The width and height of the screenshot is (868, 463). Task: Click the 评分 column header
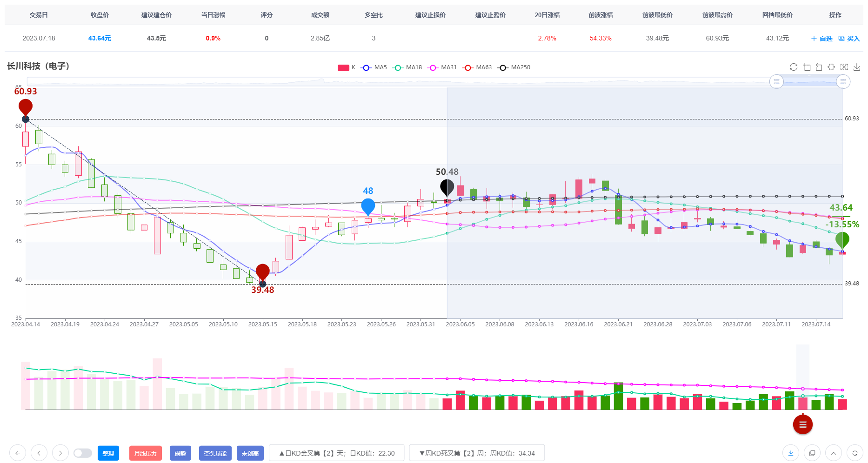[267, 15]
